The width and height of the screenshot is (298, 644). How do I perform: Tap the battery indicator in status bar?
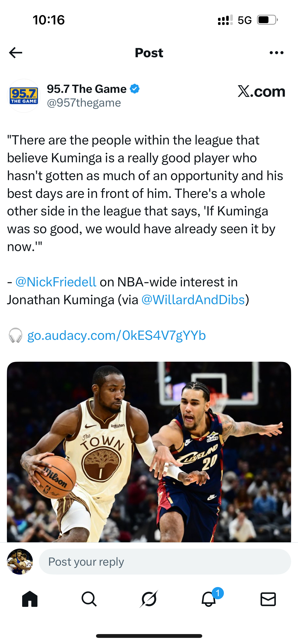point(267,20)
